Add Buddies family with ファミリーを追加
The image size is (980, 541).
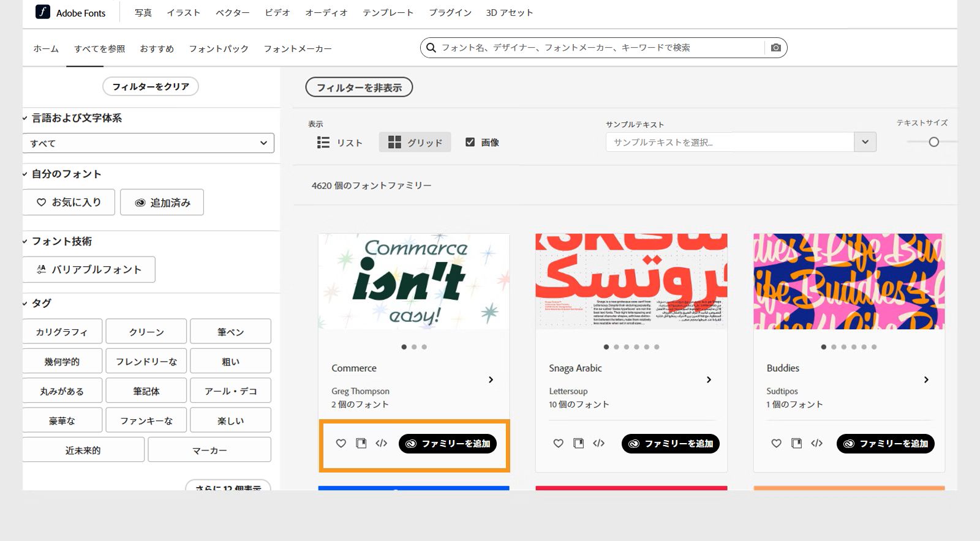pyautogui.click(x=886, y=444)
